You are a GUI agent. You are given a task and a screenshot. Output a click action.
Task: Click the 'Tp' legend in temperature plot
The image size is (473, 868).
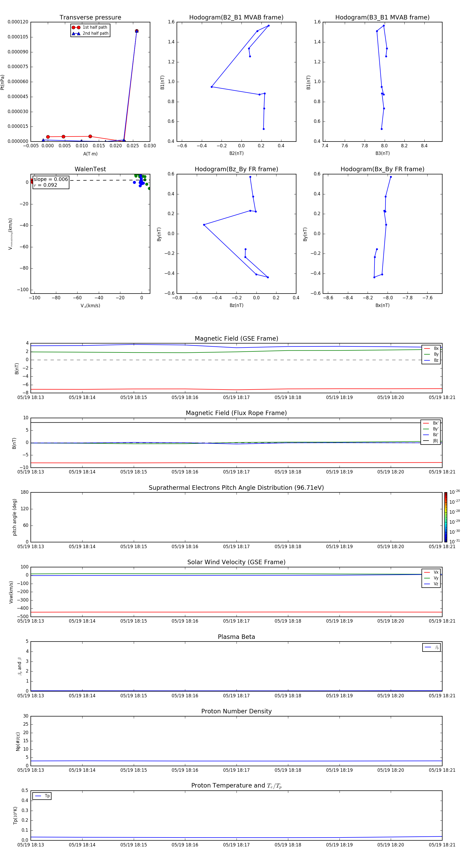click(42, 796)
